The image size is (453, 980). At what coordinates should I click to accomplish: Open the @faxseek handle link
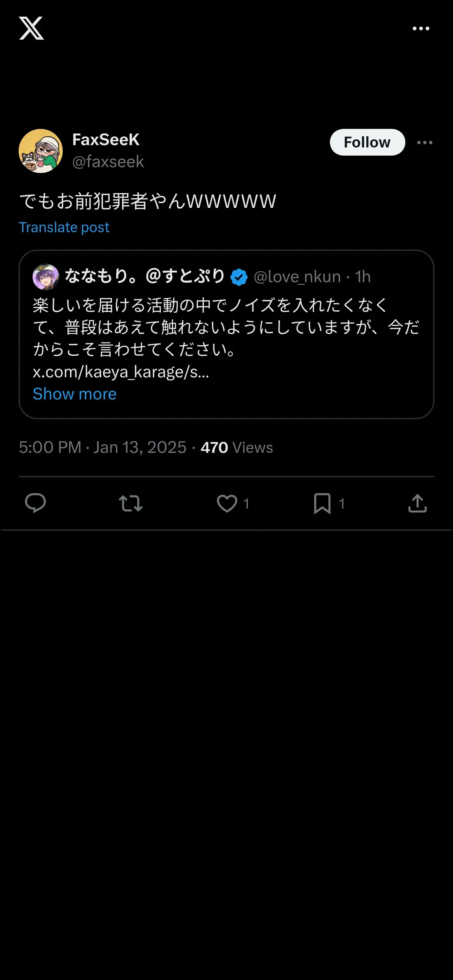point(108,162)
